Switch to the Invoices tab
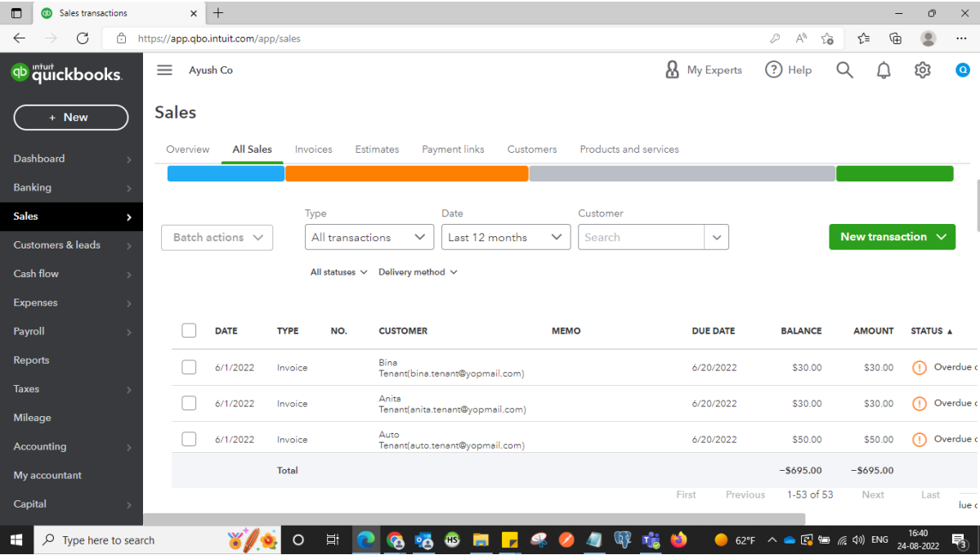 [313, 150]
